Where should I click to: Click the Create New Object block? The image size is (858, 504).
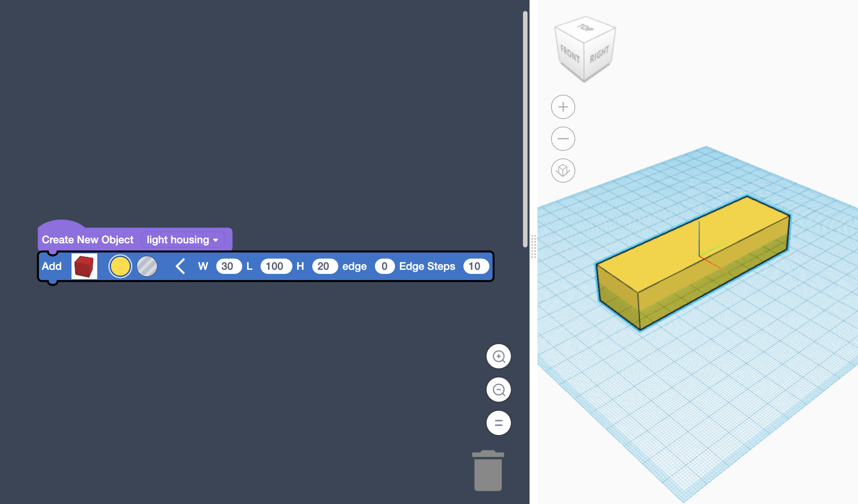pos(88,239)
